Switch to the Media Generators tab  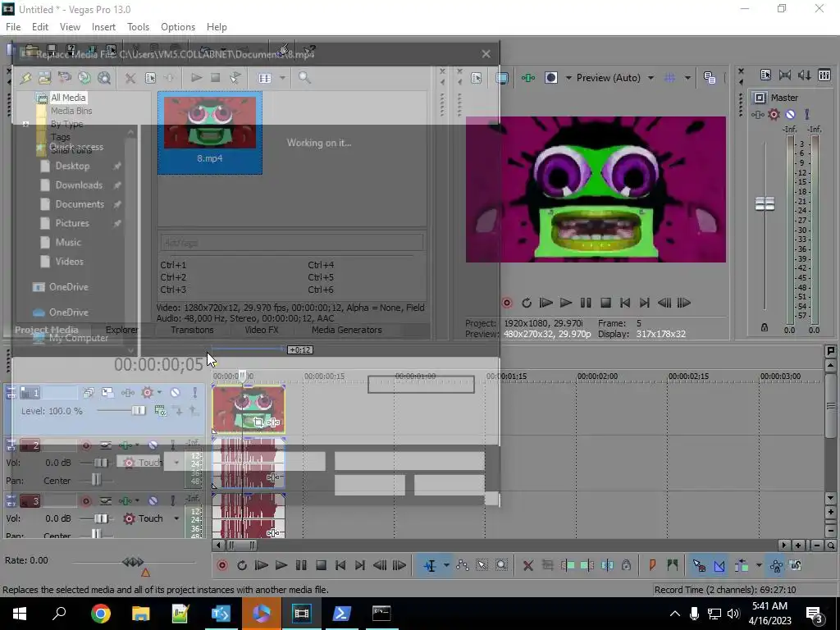[x=347, y=330]
